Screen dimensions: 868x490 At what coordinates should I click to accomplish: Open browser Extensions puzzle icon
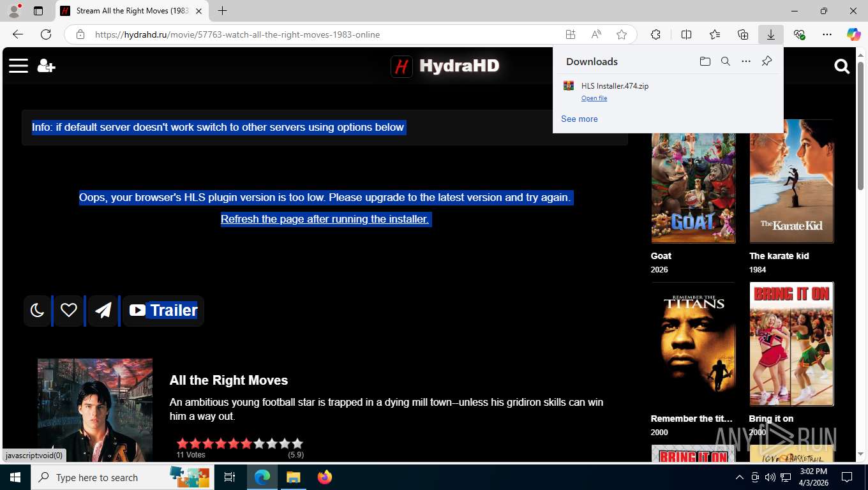[655, 34]
